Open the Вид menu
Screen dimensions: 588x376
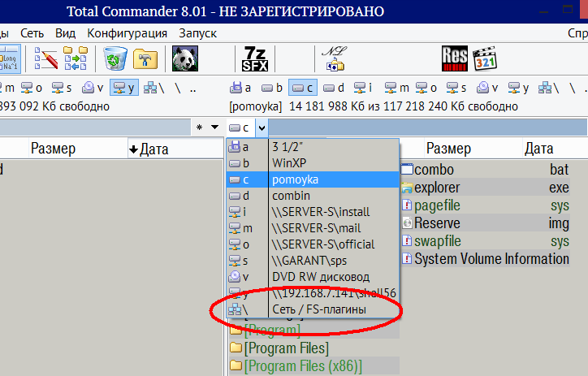point(65,33)
